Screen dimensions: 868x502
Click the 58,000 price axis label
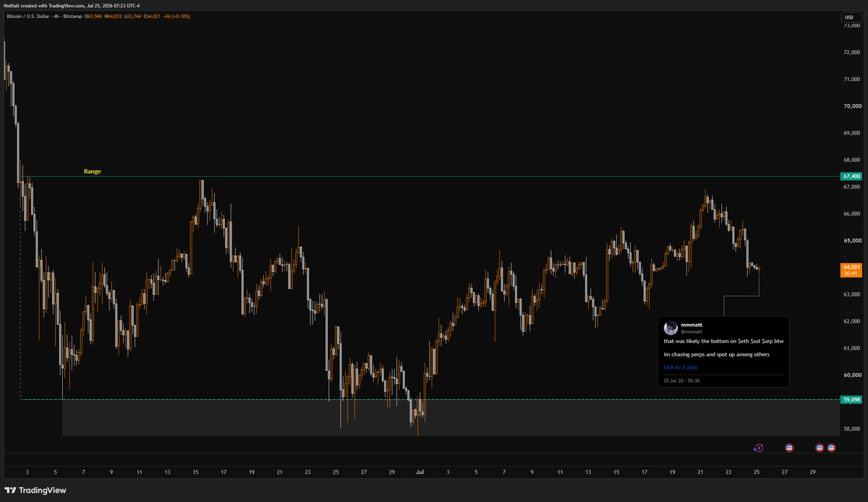[851, 429]
